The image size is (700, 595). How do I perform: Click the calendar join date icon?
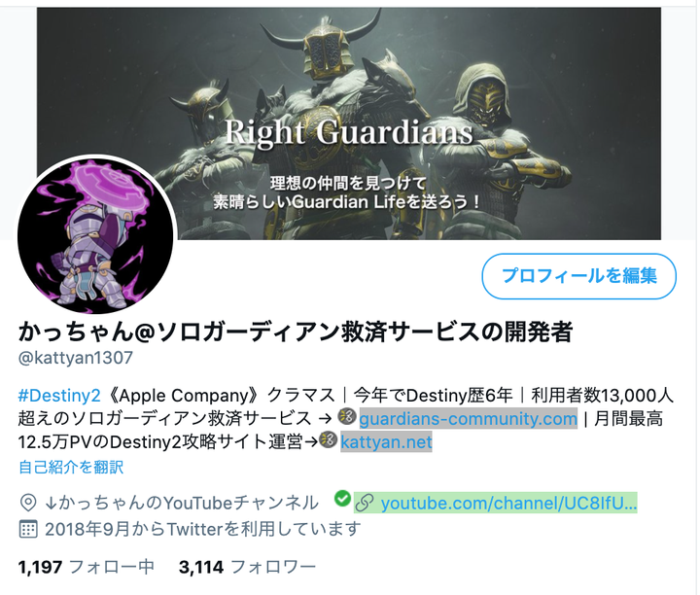pyautogui.click(x=28, y=530)
